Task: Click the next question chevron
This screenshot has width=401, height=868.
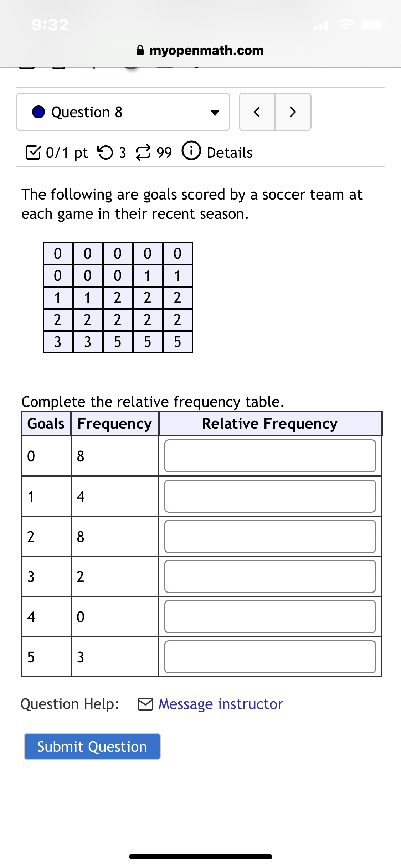Action: tap(293, 112)
